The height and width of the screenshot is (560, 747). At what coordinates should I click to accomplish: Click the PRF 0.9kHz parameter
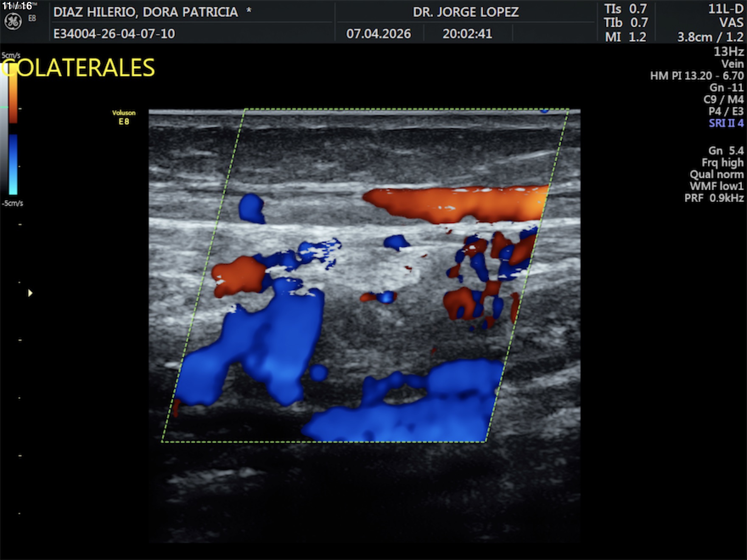pos(713,198)
